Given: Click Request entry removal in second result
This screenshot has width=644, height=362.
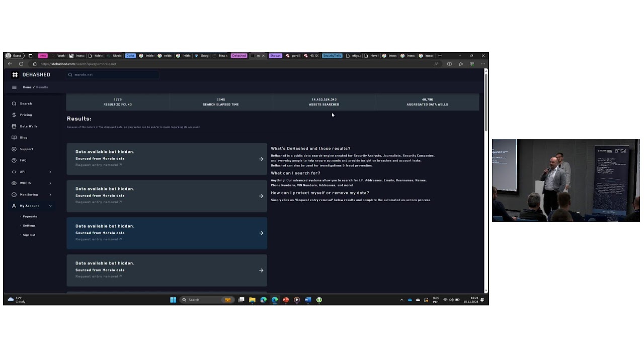Looking at the screenshot, I should coord(99,202).
